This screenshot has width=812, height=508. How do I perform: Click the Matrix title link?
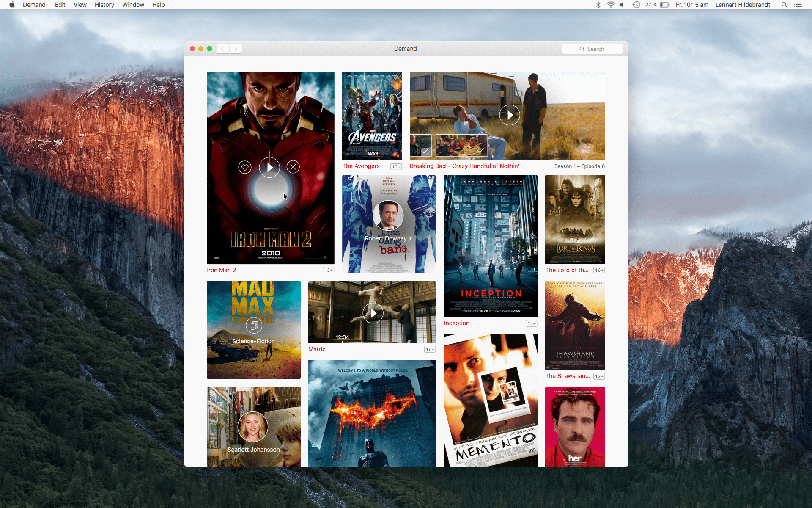317,349
